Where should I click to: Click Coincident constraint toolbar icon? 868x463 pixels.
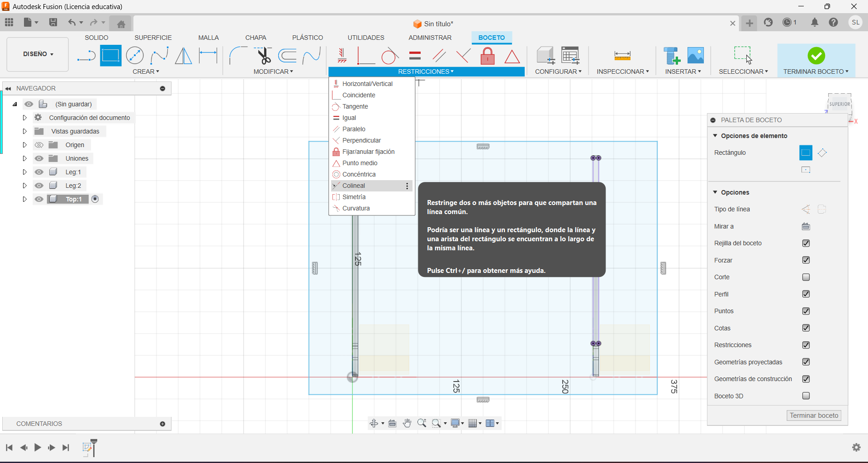click(365, 56)
